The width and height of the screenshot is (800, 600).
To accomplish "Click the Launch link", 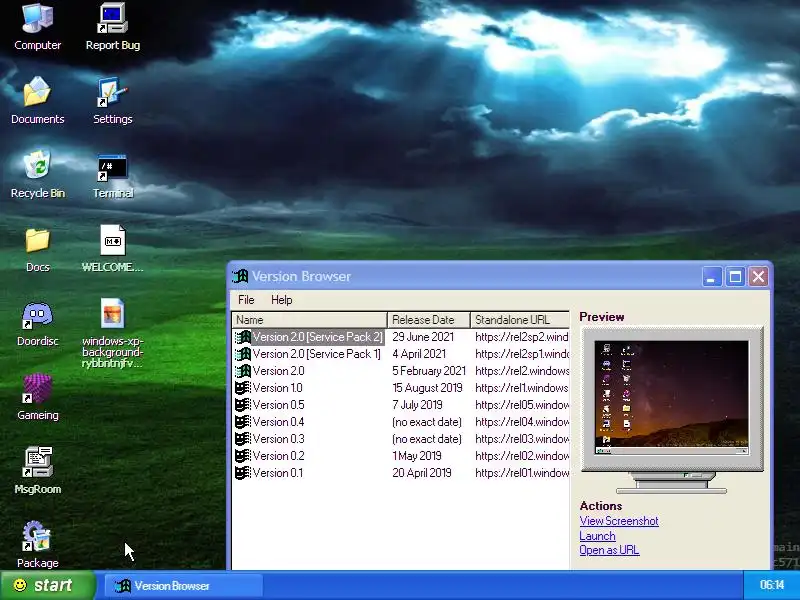I will click(x=597, y=536).
